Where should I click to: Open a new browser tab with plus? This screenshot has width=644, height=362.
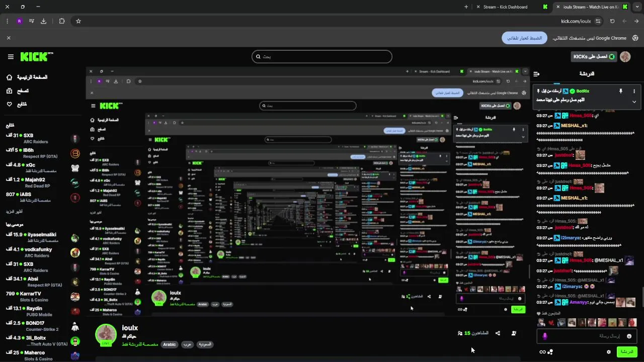[x=466, y=7]
